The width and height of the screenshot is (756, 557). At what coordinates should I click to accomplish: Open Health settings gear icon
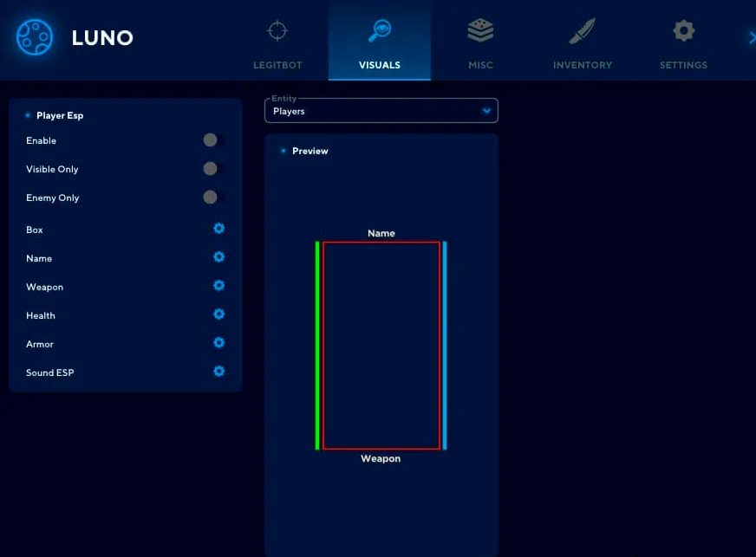click(x=218, y=314)
